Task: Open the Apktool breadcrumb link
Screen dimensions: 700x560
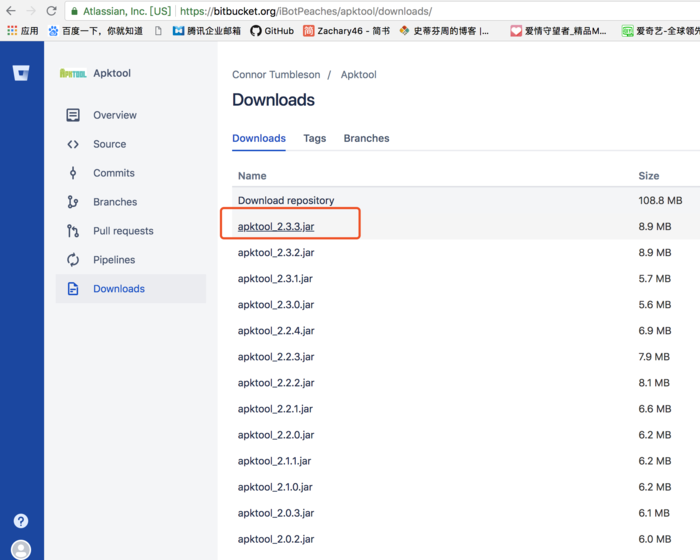Action: [x=358, y=75]
